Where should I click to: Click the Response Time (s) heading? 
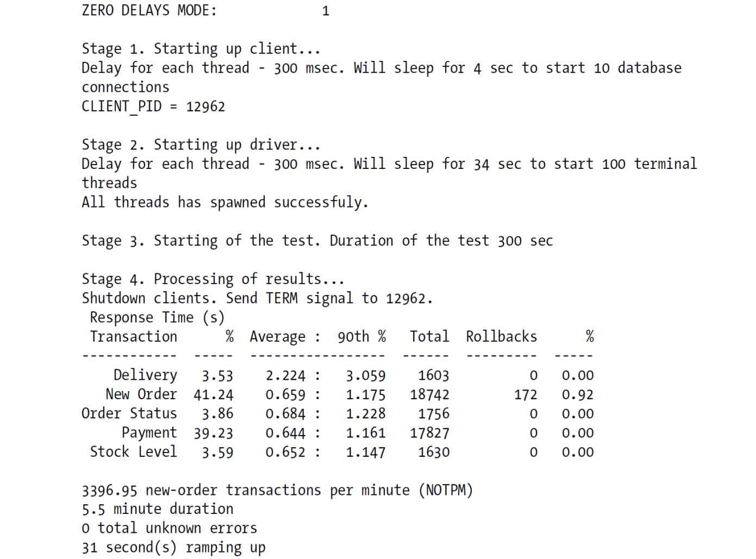(x=157, y=318)
